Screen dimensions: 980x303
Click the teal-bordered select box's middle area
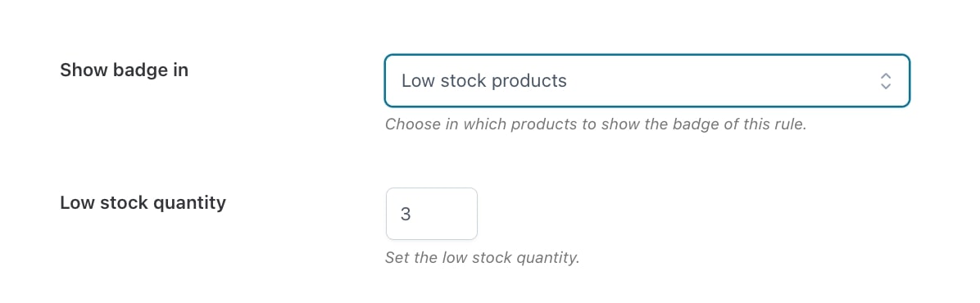(647, 80)
